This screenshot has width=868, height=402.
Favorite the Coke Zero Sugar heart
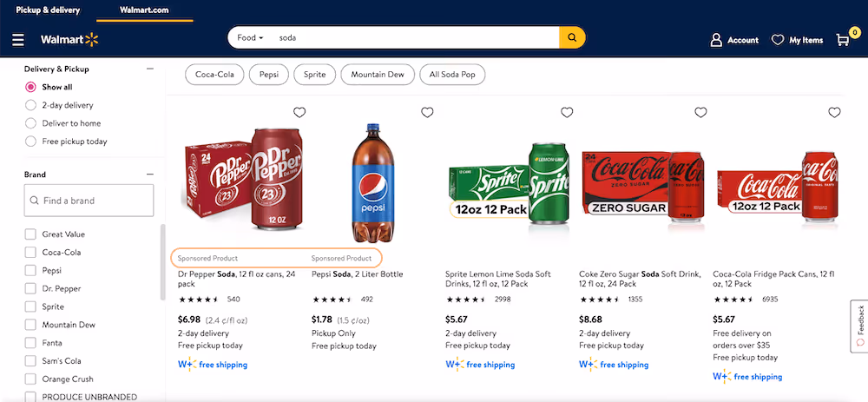[x=700, y=112]
